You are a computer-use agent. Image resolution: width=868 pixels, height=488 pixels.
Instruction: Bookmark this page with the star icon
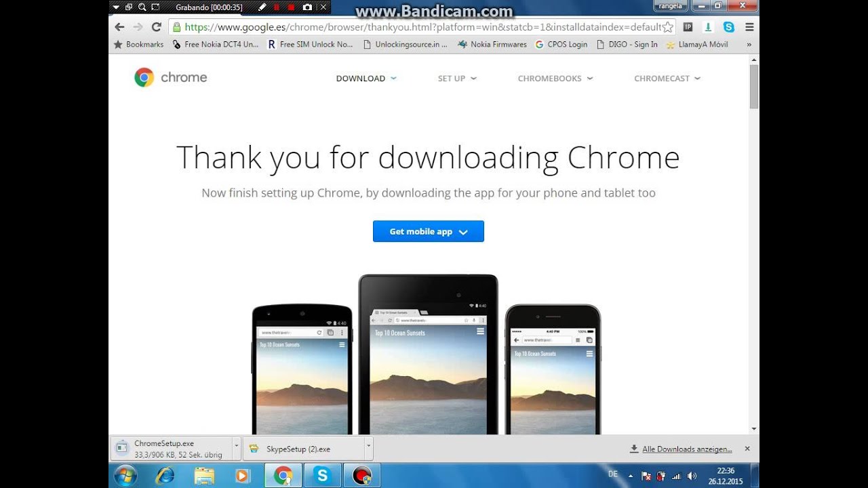click(x=667, y=27)
